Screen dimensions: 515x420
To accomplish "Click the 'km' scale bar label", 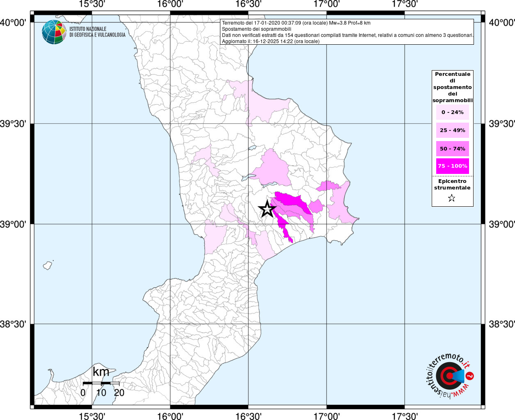I will pos(101,372).
